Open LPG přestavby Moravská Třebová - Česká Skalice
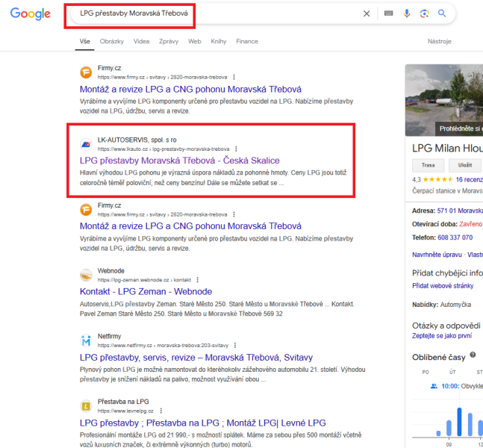The height and width of the screenshot is (448, 483). (x=180, y=161)
